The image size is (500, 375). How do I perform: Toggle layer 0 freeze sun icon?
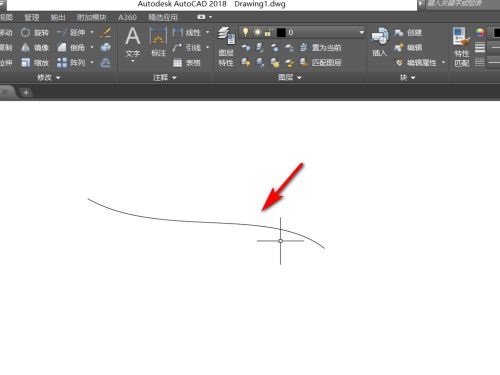click(257, 32)
